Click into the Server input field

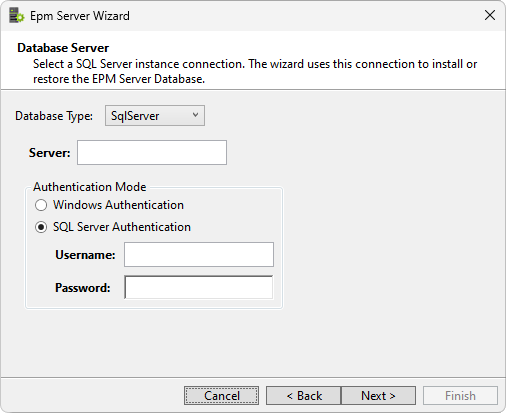[152, 153]
